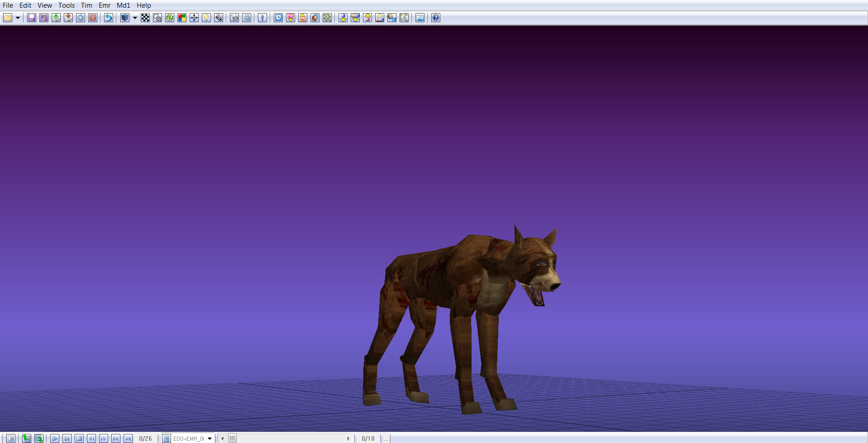Expand the dropdown beside the cube icon
The height and width of the screenshot is (443, 868).
pos(135,18)
